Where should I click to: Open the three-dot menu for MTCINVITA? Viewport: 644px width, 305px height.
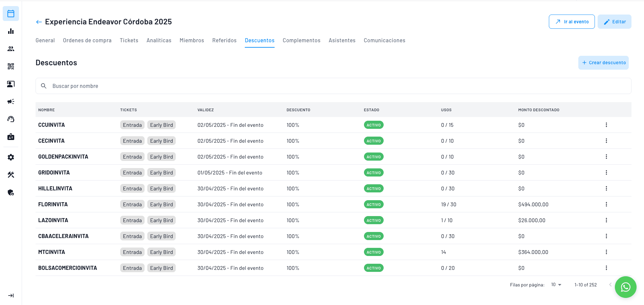(606, 252)
